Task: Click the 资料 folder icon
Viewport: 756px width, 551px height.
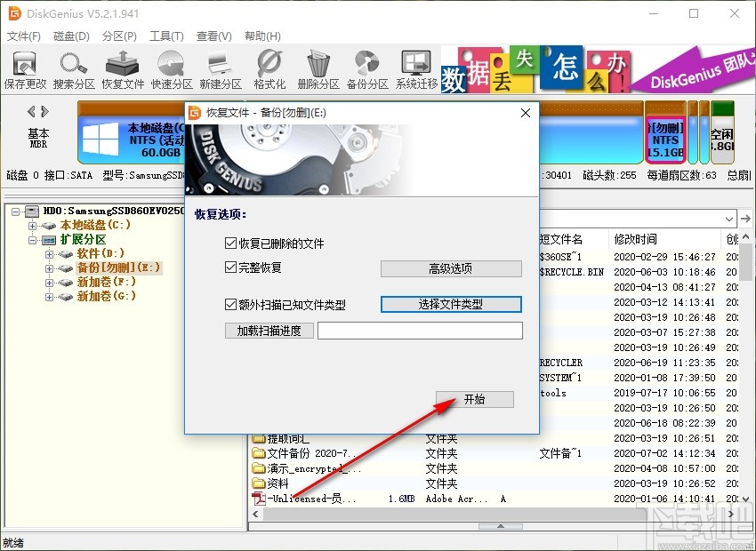Action: pyautogui.click(x=259, y=483)
